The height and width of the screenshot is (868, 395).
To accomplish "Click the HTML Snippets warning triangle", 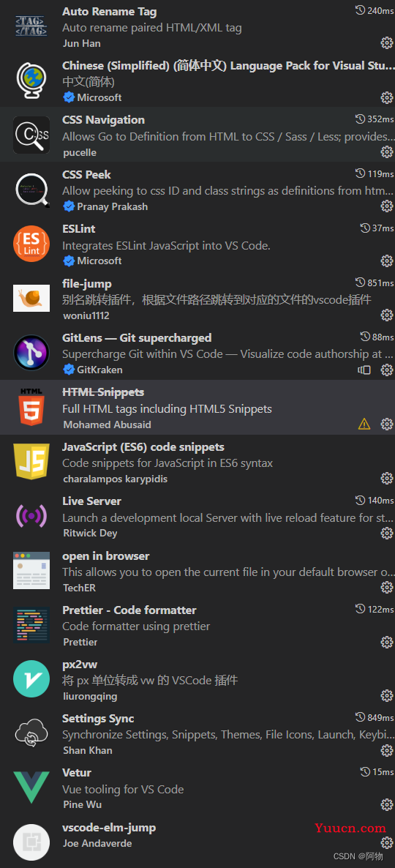I will point(364,424).
